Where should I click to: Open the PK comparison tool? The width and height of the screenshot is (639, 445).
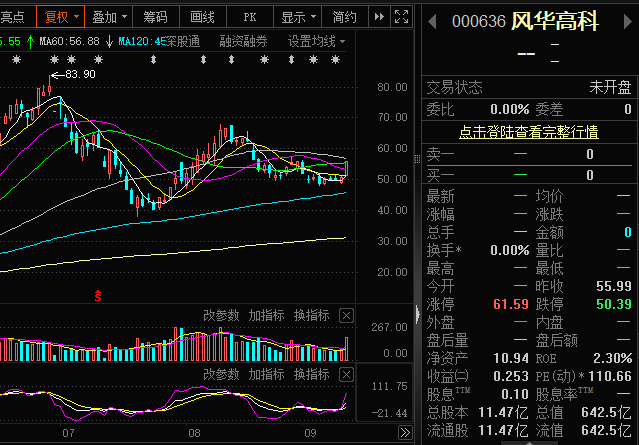click(x=249, y=17)
